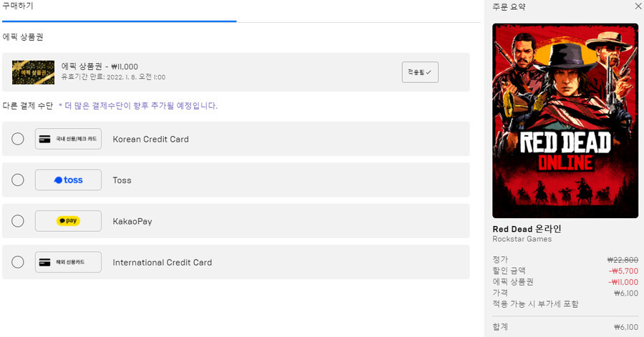The width and height of the screenshot is (644, 337).
Task: Click the toss logo badge
Action: click(68, 180)
